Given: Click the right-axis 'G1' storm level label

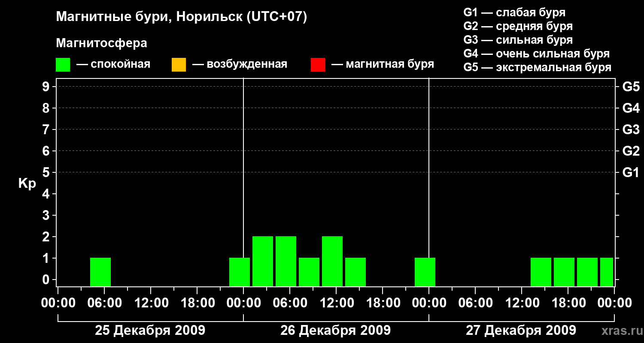Looking at the screenshot, I should pos(631,172).
